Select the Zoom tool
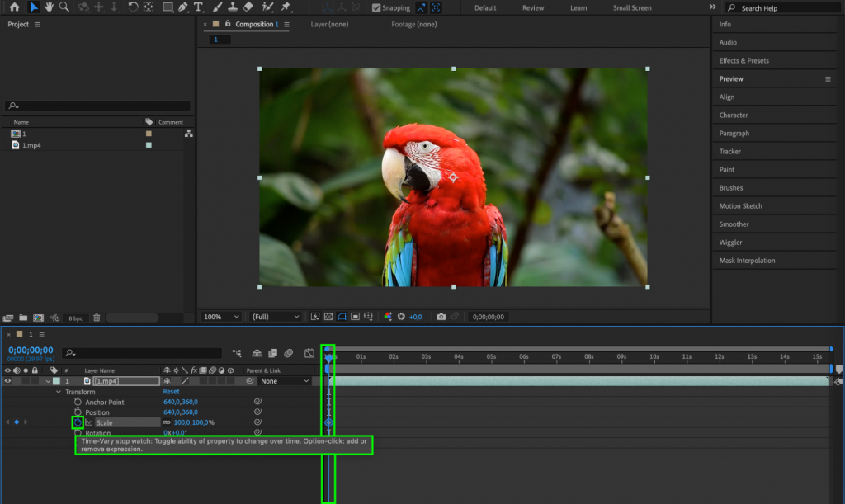The height and width of the screenshot is (504, 845). coord(63,8)
